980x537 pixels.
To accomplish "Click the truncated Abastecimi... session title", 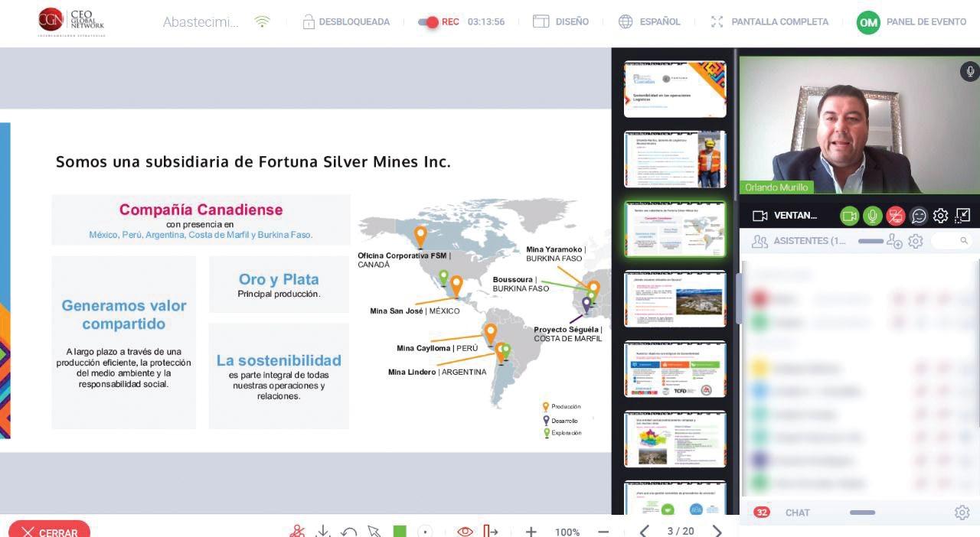I will click(x=201, y=22).
